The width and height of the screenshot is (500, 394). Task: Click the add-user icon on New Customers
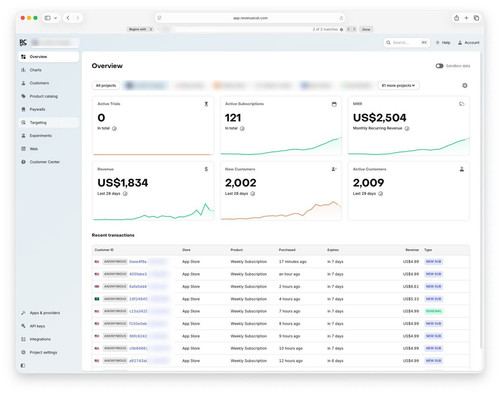[334, 169]
